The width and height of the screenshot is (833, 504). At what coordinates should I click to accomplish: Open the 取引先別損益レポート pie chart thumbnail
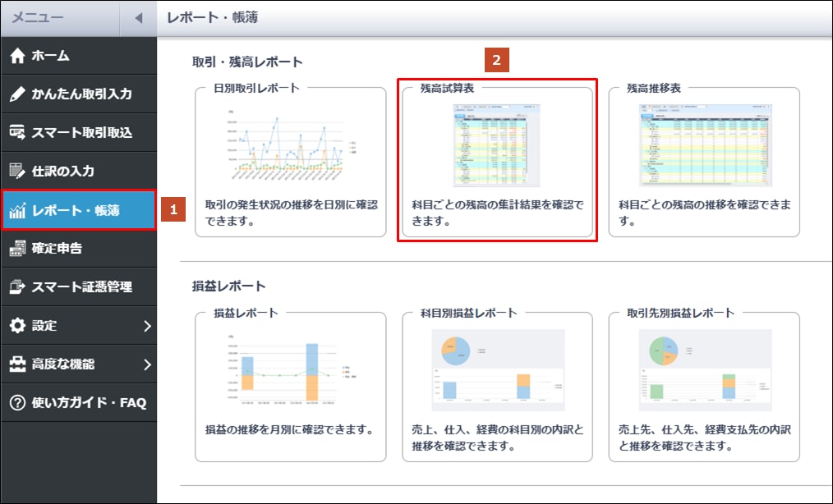[705, 370]
